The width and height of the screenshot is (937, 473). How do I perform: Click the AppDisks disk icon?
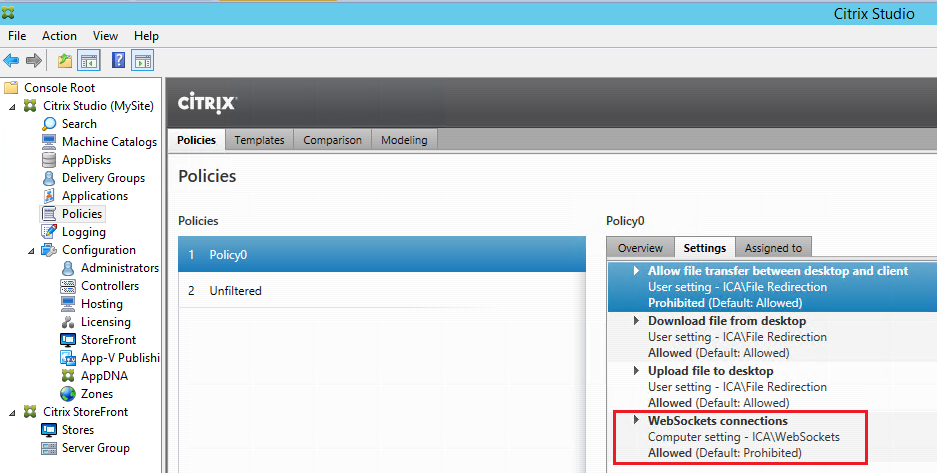pos(49,160)
